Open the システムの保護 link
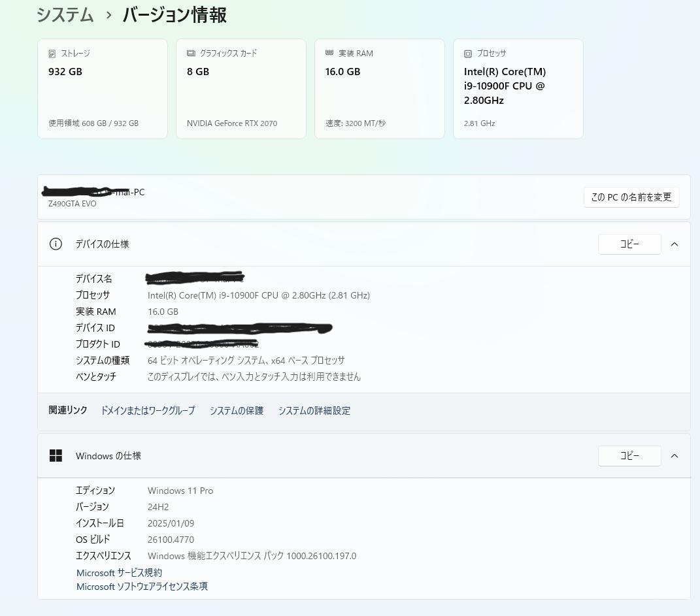Viewport: 700px width, 616px height. click(236, 410)
